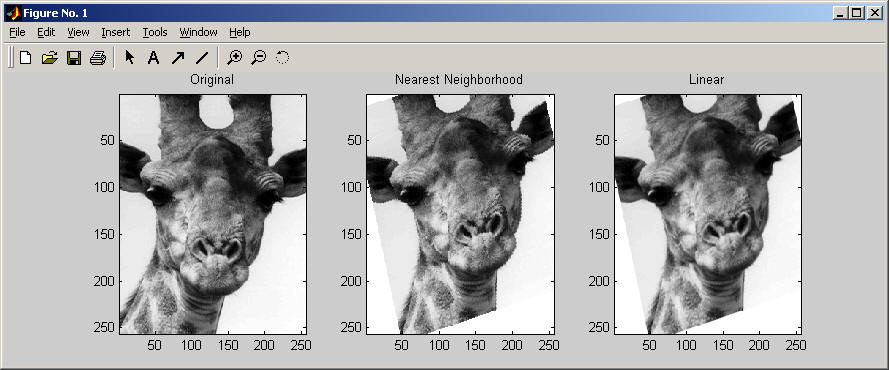The width and height of the screenshot is (889, 370).
Task: Open the Window menu
Action: 198,32
